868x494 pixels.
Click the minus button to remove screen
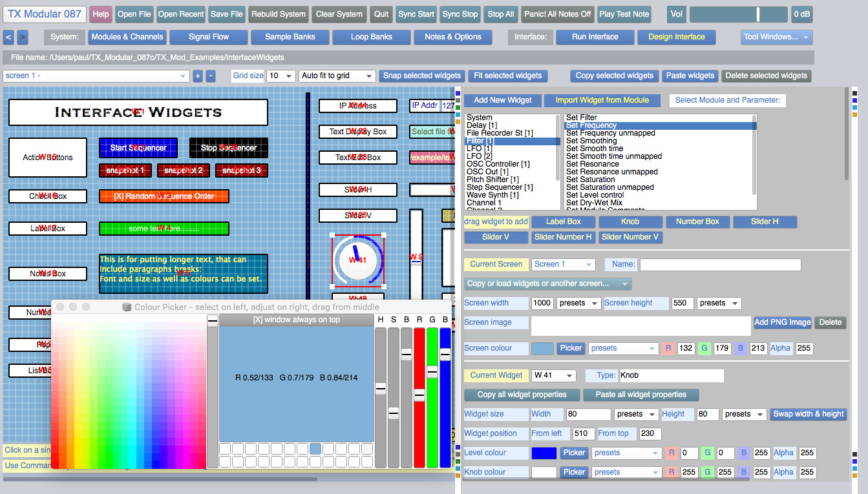211,76
